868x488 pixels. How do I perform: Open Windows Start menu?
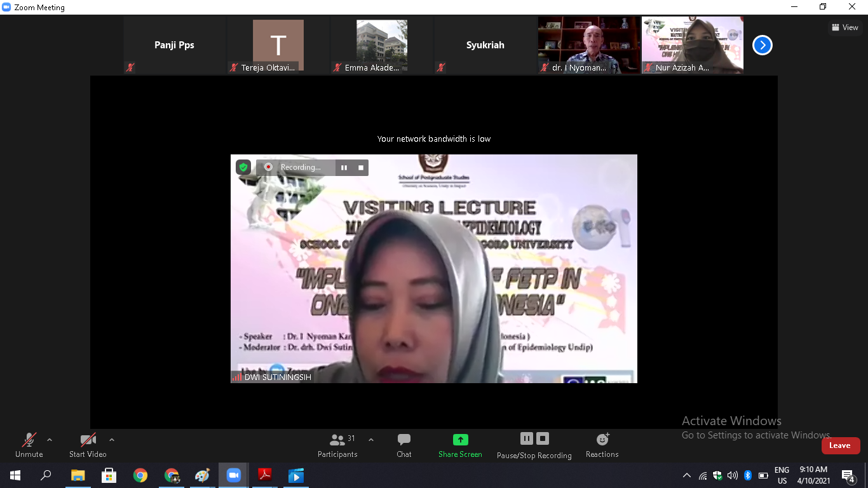click(x=15, y=475)
